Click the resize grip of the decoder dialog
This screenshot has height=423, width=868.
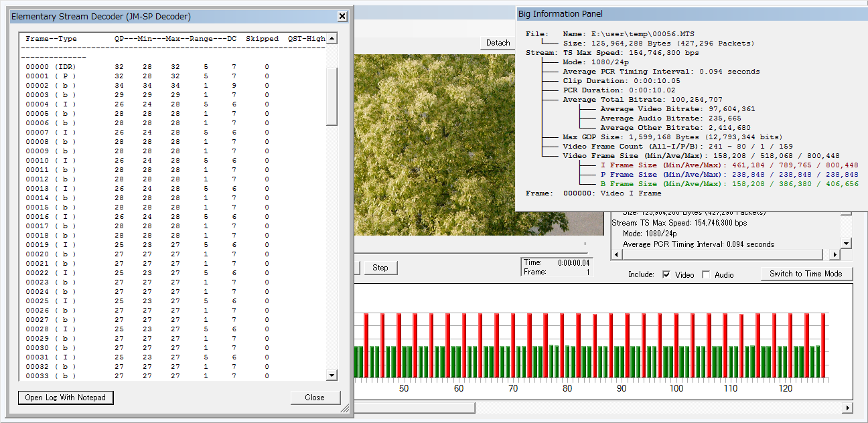click(x=345, y=408)
